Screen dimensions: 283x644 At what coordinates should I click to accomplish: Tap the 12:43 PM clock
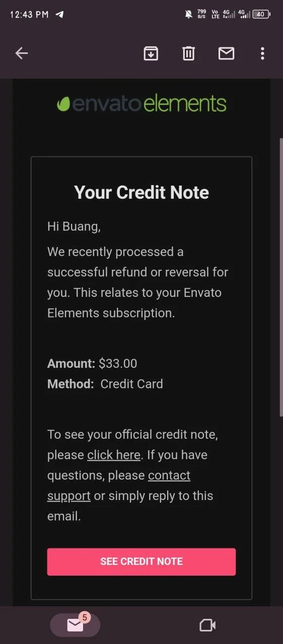29,14
